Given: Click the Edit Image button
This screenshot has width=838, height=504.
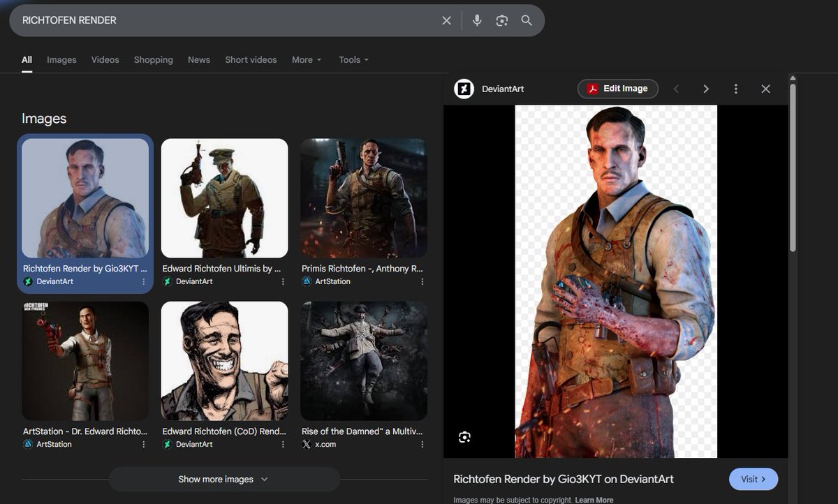Looking at the screenshot, I should point(618,89).
